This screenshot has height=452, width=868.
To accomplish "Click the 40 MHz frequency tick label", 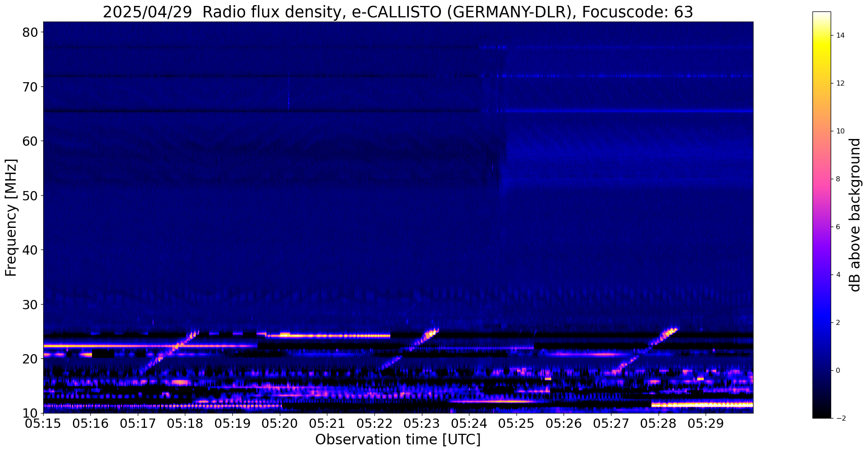I will click(x=29, y=250).
